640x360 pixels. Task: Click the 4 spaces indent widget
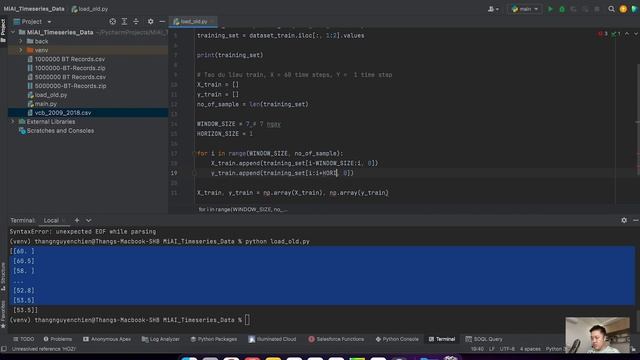point(530,349)
